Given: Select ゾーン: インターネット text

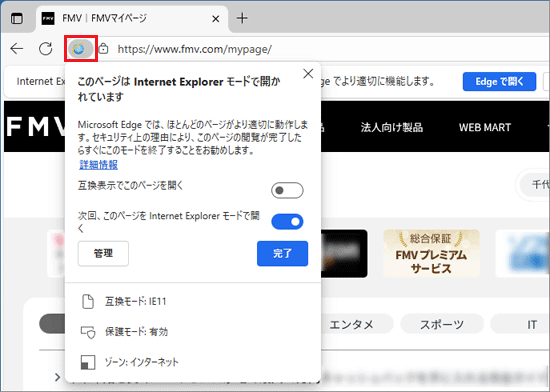Looking at the screenshot, I should [x=141, y=362].
